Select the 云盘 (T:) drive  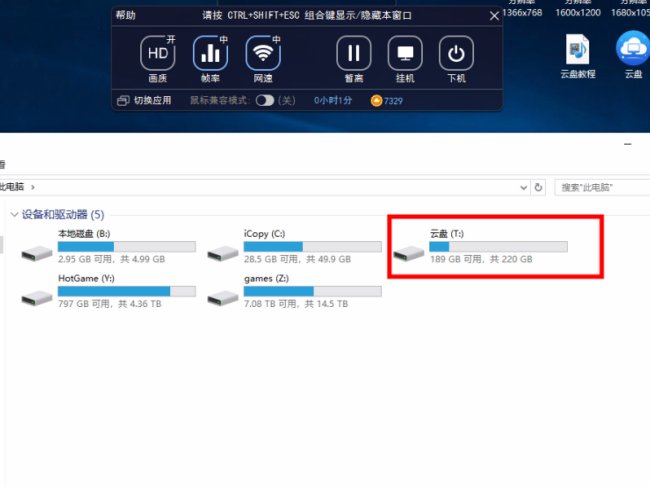480,246
